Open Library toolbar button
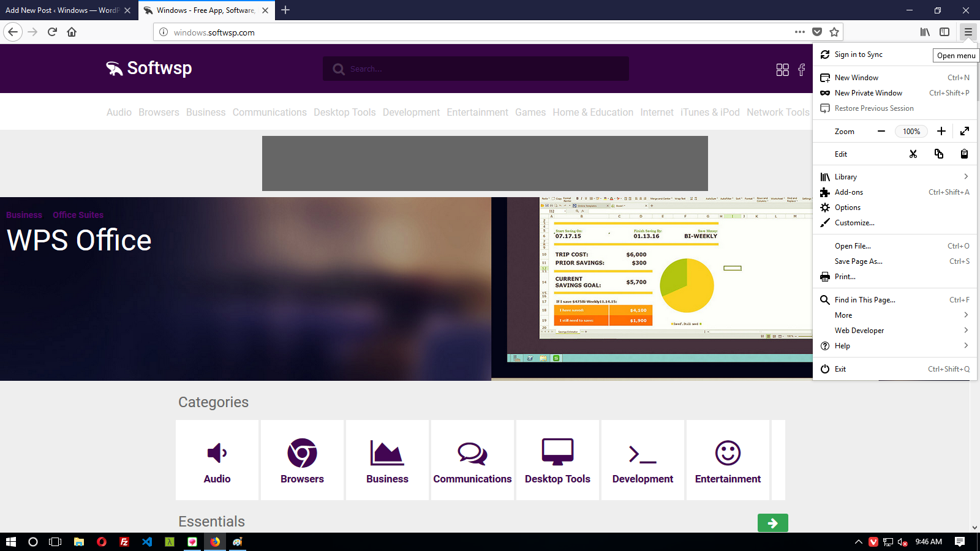Viewport: 980px width, 551px height. coord(925,32)
